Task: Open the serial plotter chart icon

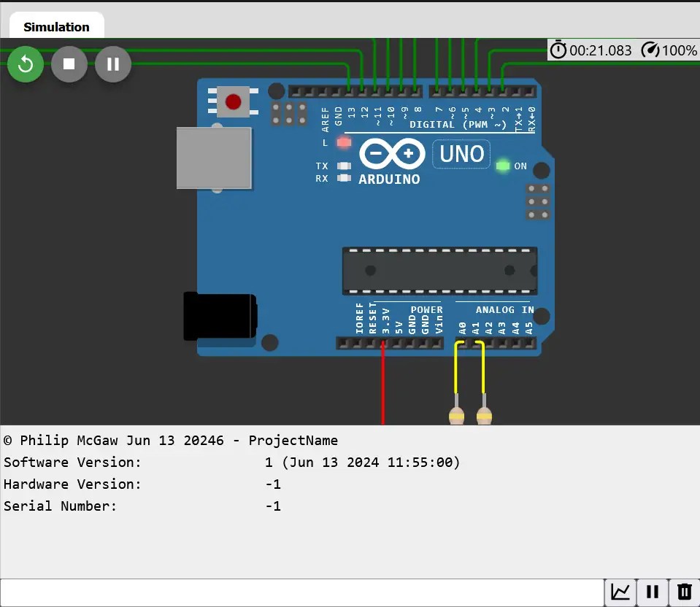Action: (620, 592)
